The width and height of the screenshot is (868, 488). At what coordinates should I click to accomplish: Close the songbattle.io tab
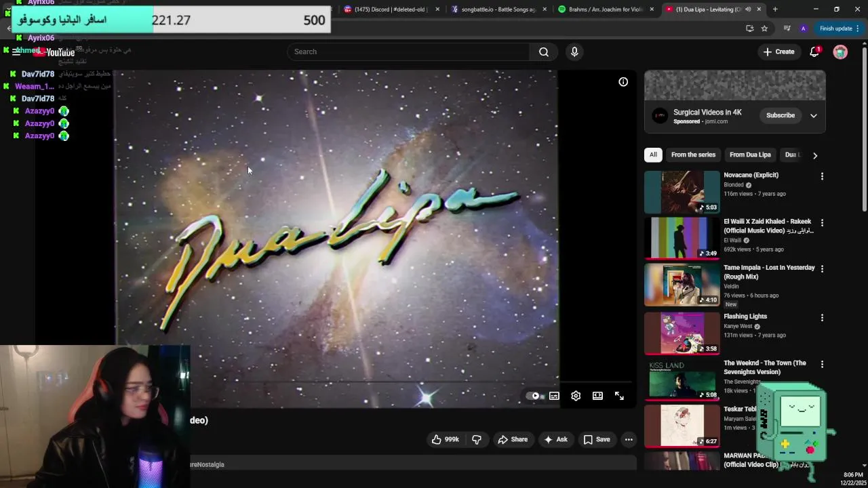[x=545, y=9]
